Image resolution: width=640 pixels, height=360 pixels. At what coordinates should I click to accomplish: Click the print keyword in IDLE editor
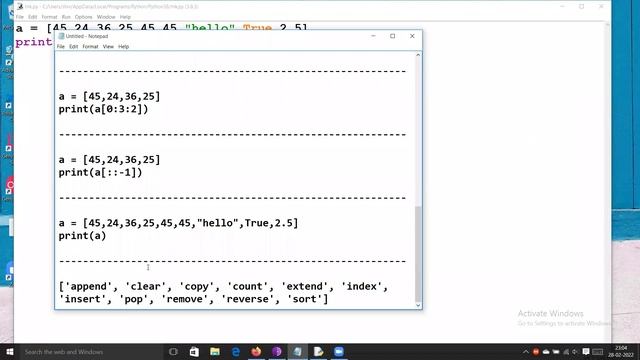click(33, 42)
